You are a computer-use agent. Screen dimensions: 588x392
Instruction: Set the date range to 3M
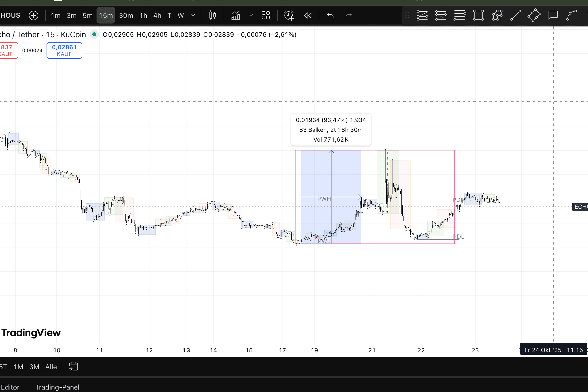[x=34, y=367]
